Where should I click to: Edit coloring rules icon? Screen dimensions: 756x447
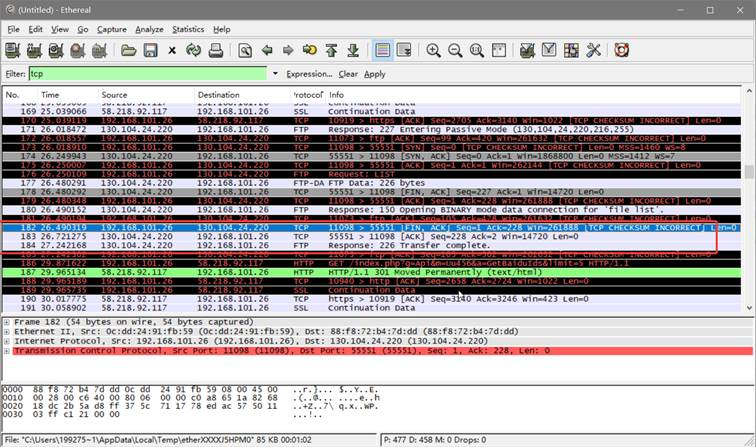point(571,50)
